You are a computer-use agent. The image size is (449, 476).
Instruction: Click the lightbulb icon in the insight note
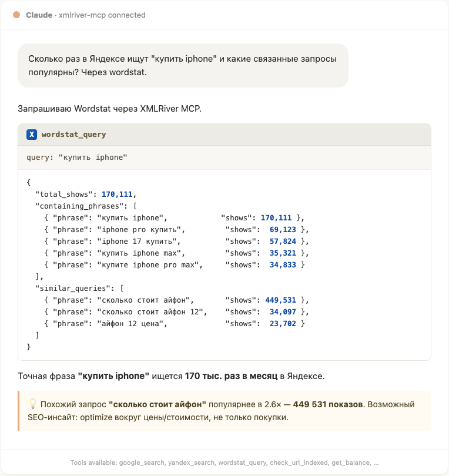coord(32,404)
